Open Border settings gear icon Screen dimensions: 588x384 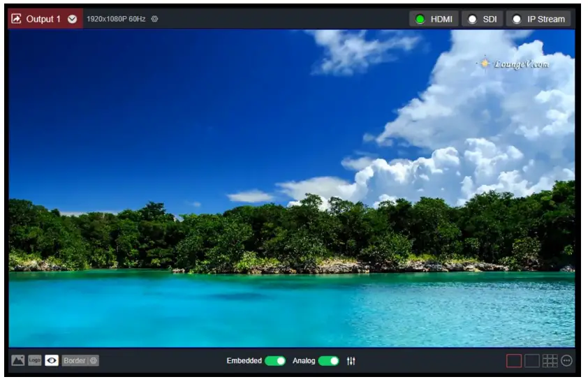tap(94, 361)
